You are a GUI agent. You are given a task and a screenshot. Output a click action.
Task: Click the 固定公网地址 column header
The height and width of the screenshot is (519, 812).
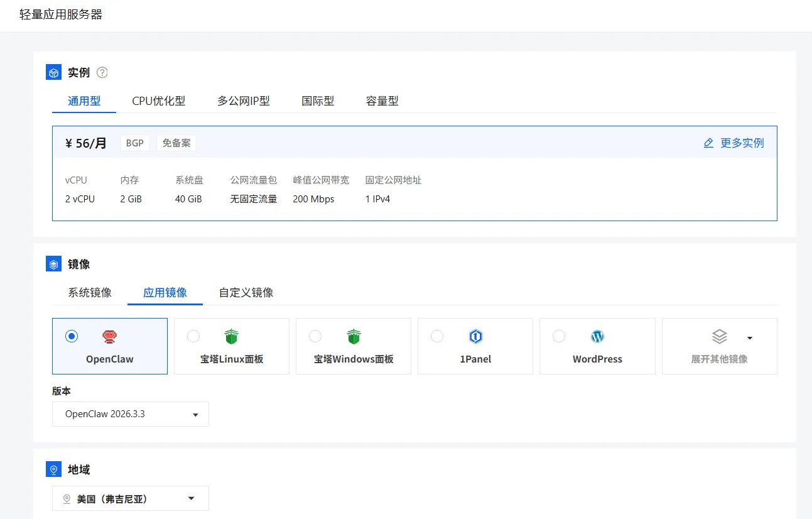pos(394,180)
